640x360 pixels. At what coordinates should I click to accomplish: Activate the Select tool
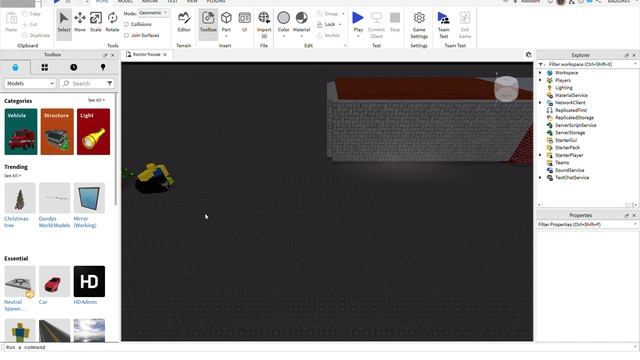point(64,22)
